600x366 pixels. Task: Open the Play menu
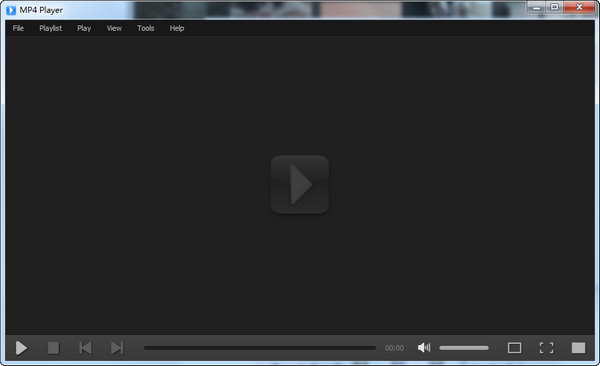click(x=84, y=28)
